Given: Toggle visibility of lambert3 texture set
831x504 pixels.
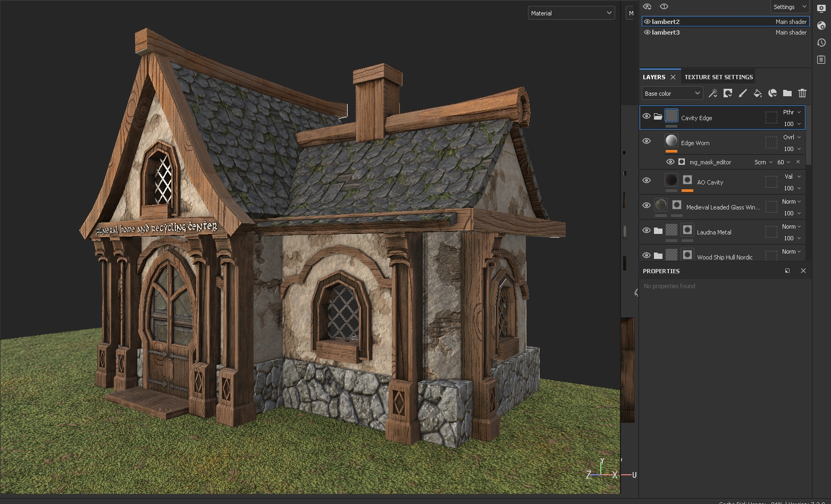Looking at the screenshot, I should (647, 32).
